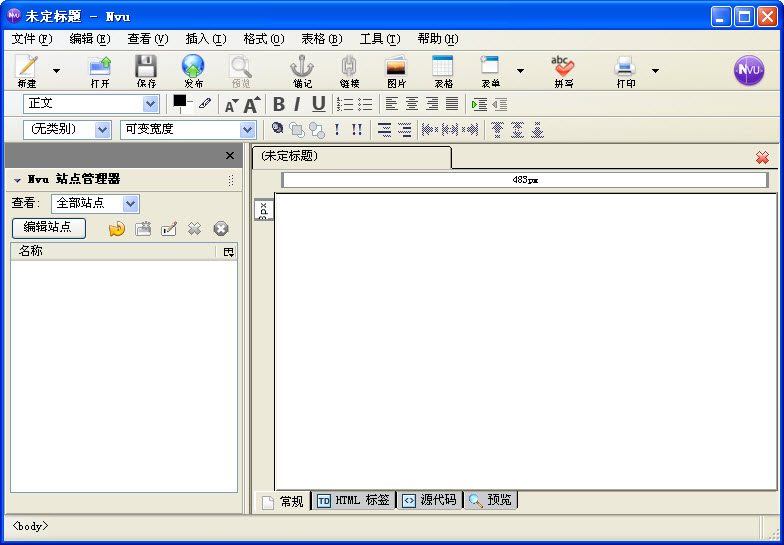Click the 编辑站点 button

48,228
